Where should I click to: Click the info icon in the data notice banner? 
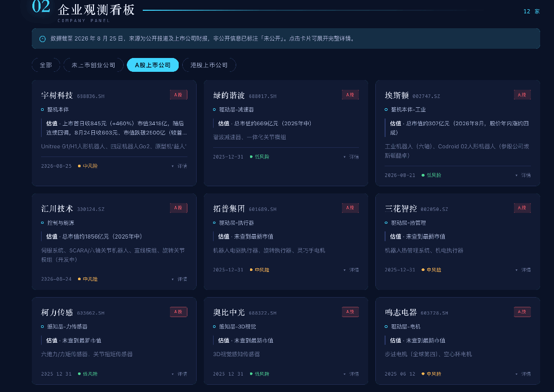tap(43, 39)
